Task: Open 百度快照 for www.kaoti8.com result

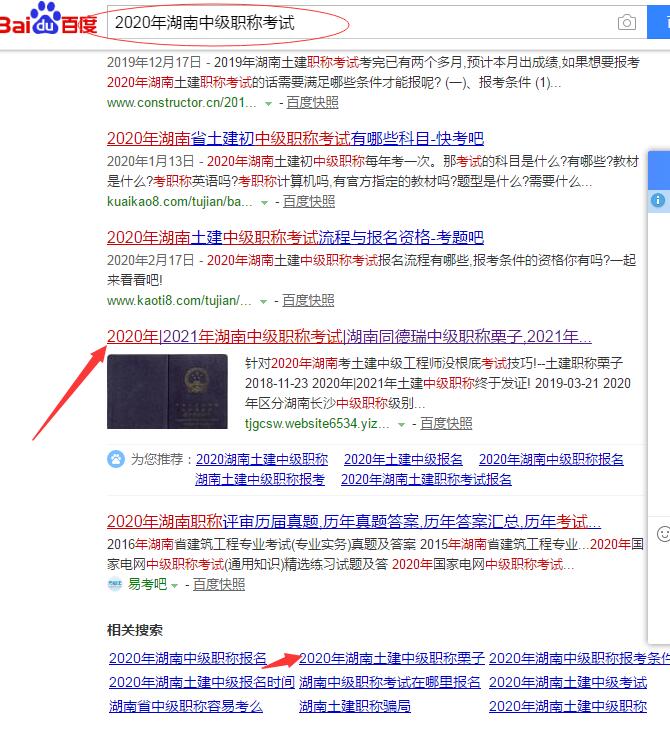Action: pyautogui.click(x=308, y=300)
